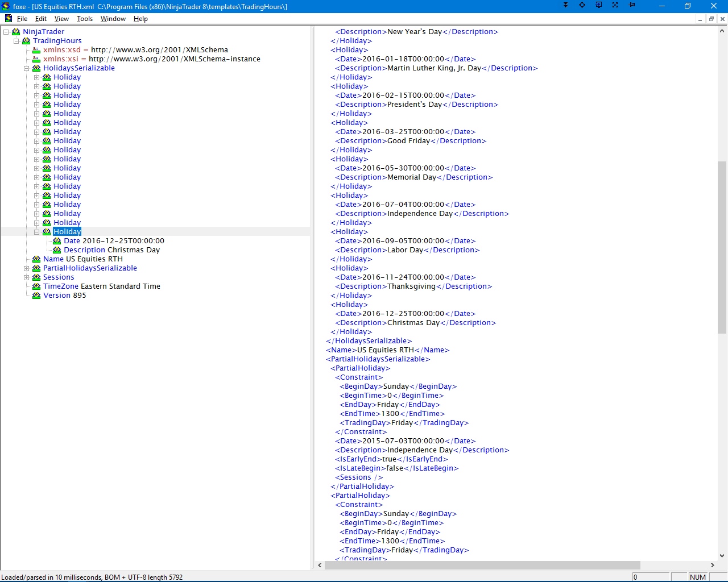Click the scroll-right arrow of XML pane

[713, 566]
